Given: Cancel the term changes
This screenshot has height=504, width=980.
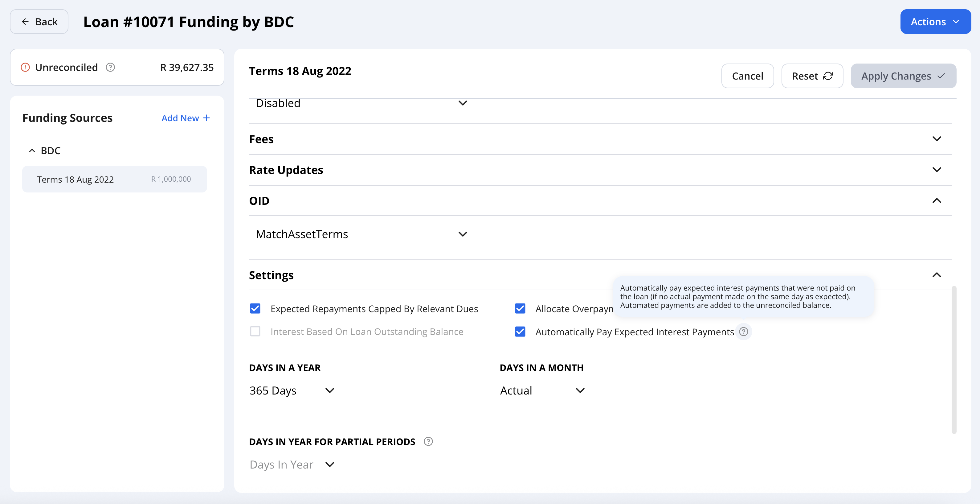Looking at the screenshot, I should click(748, 76).
